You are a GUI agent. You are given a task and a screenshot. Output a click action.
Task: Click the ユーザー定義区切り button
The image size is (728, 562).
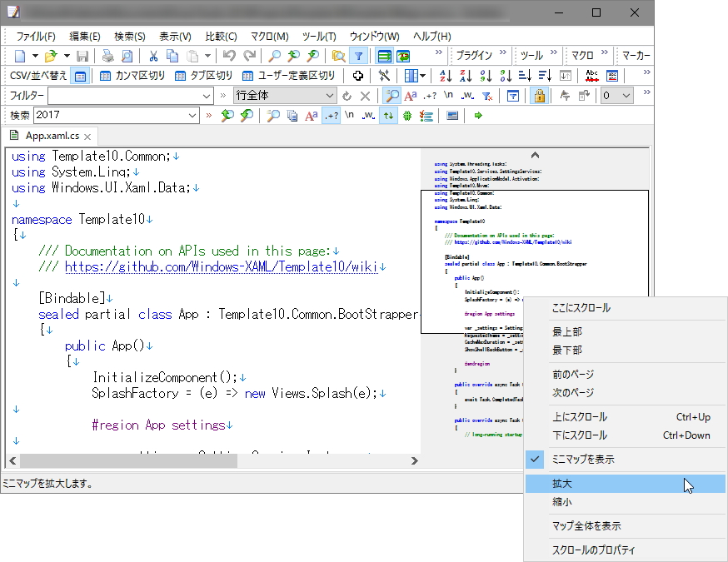289,76
